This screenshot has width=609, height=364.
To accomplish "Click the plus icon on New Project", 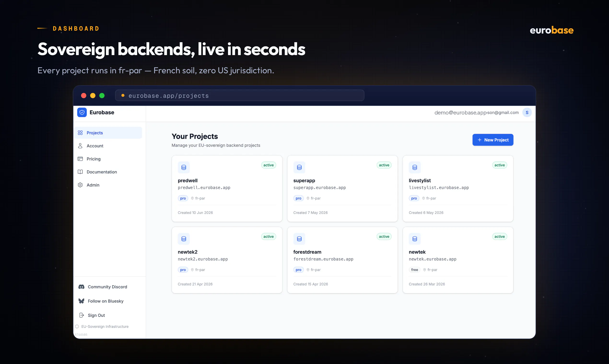I will [x=479, y=140].
